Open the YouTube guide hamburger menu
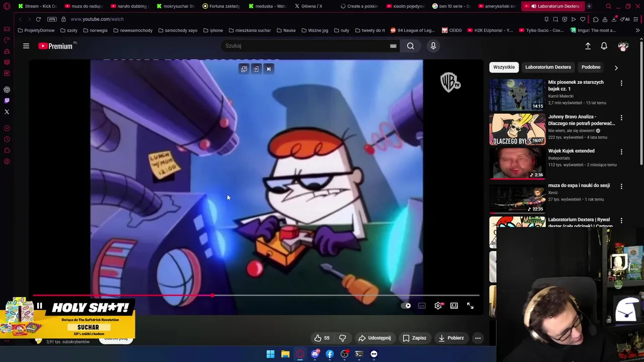The image size is (644, 362). point(26,46)
